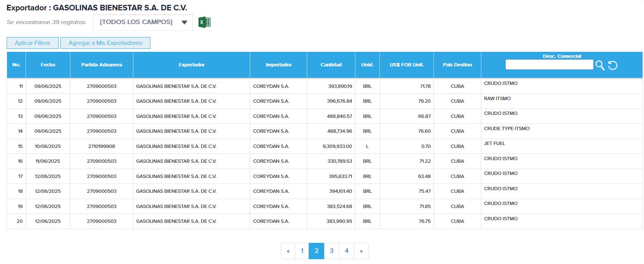Viewport: 644px width, 264px height.
Task: Click 'Se encontraron 39 registros' text
Action: 46,22
